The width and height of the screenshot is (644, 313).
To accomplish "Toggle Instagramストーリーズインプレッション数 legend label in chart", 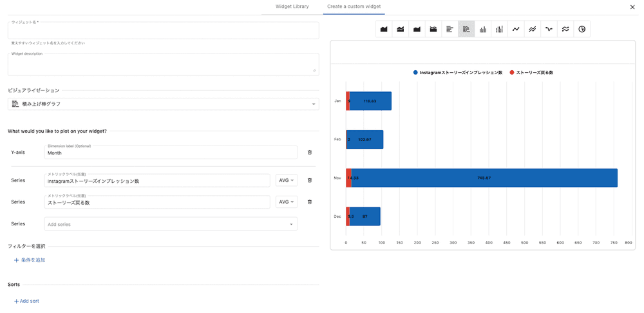I will pos(460,73).
